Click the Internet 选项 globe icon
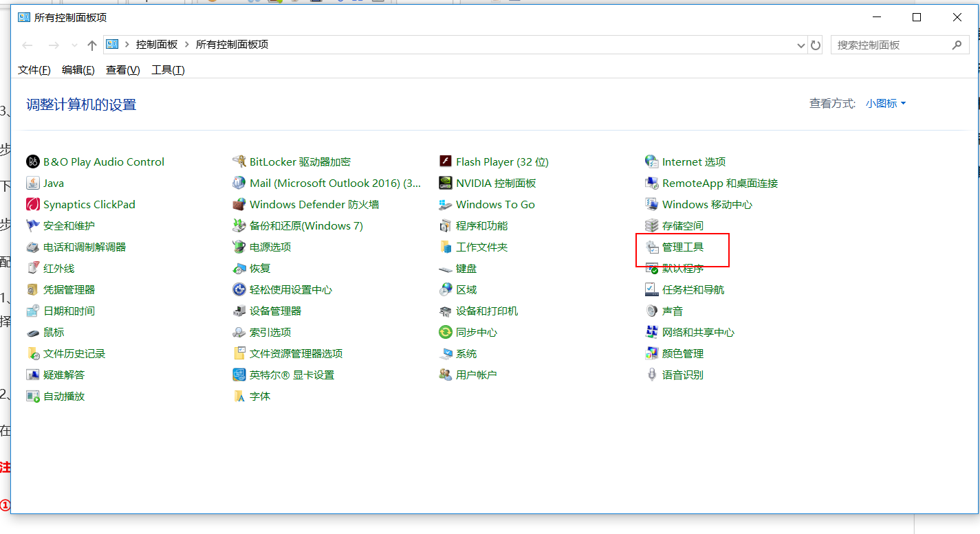Viewport: 980px width, 534px height. [651, 162]
